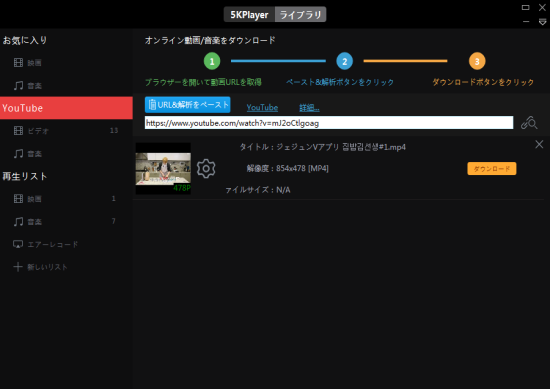Close the 5KPlayer window
This screenshot has width=550, height=389.
click(542, 7)
